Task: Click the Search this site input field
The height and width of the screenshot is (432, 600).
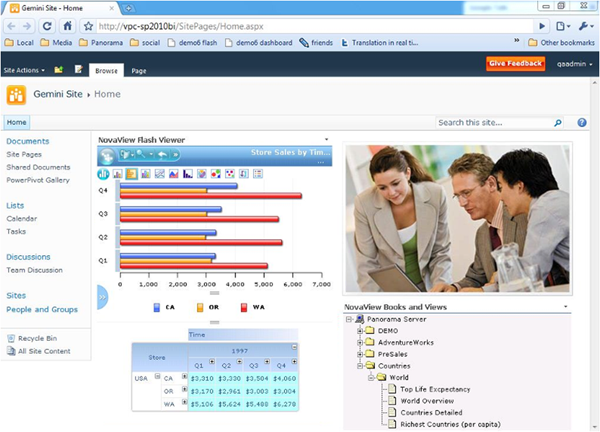Action: (493, 122)
